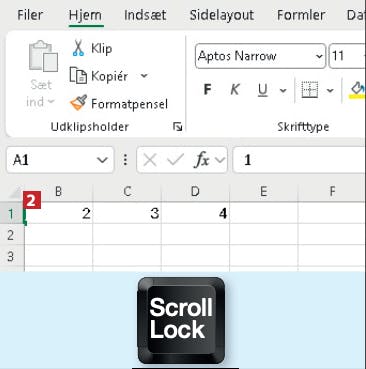The width and height of the screenshot is (366, 369).
Task: Toggle underline U formatting
Action: (263, 90)
